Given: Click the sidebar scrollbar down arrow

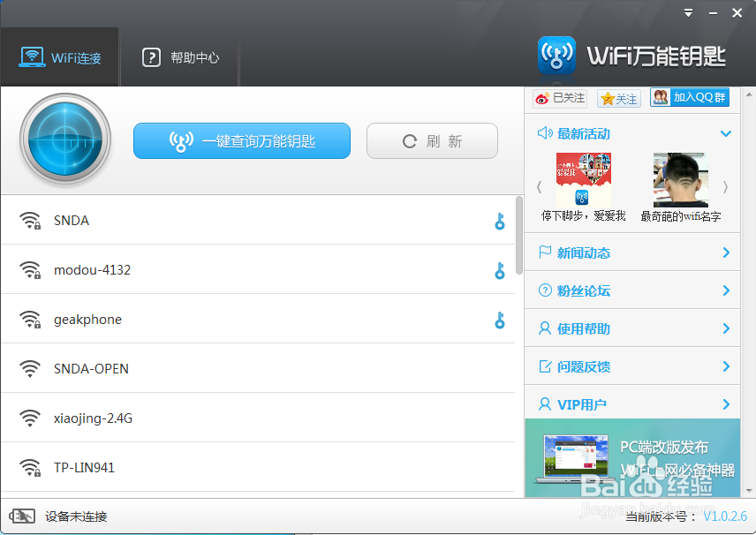Looking at the screenshot, I should 749,491.
